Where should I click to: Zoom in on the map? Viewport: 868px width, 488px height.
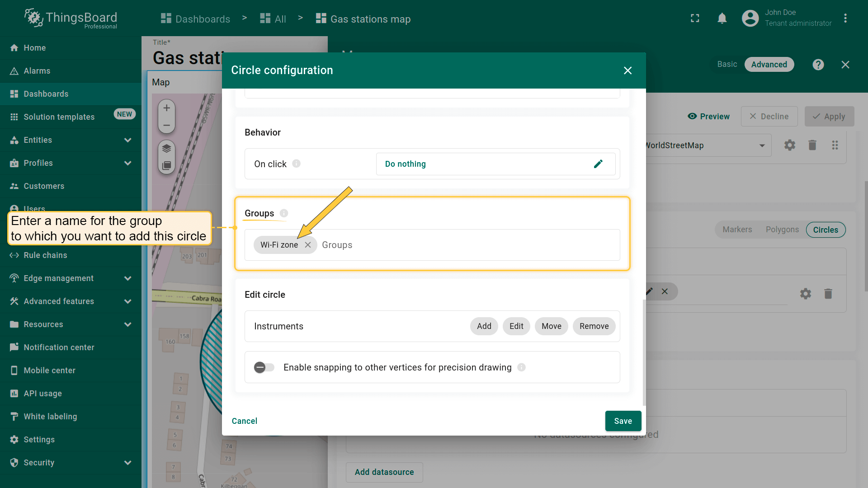tap(166, 108)
